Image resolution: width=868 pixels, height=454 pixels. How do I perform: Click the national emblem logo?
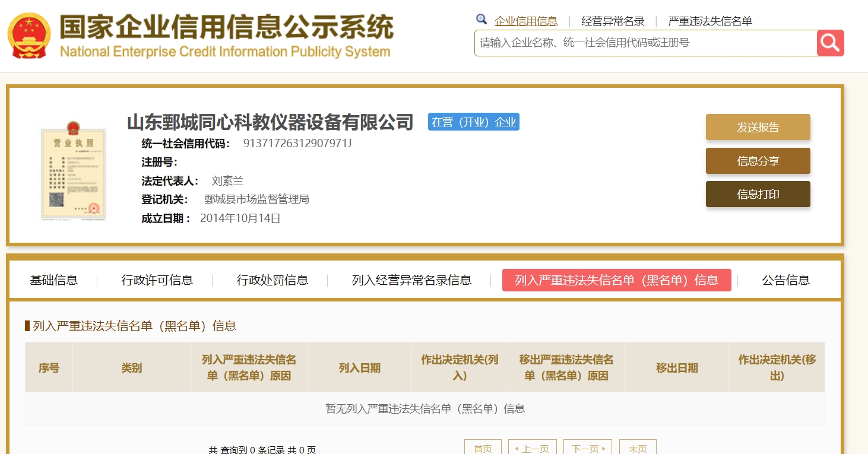pyautogui.click(x=30, y=36)
